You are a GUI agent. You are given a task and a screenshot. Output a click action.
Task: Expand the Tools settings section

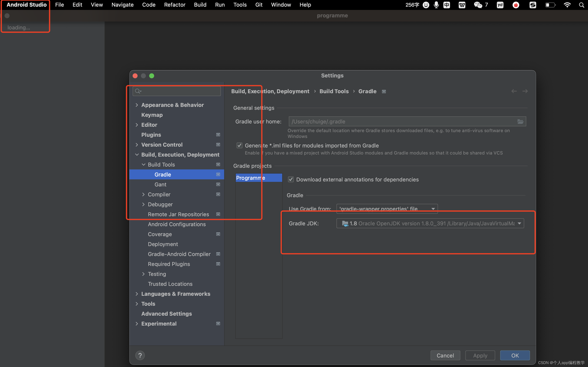click(137, 304)
